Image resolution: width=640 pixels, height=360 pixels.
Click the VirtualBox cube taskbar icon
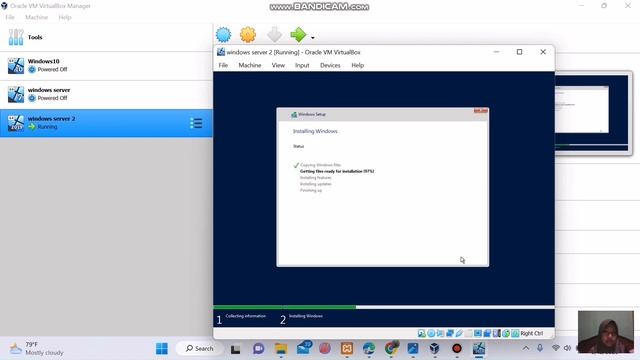[x=435, y=349]
